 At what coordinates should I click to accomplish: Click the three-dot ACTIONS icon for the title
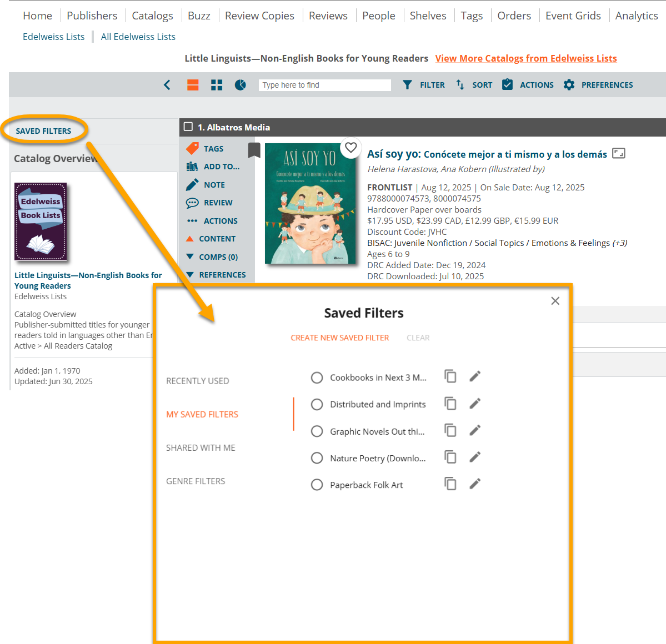pyautogui.click(x=192, y=221)
